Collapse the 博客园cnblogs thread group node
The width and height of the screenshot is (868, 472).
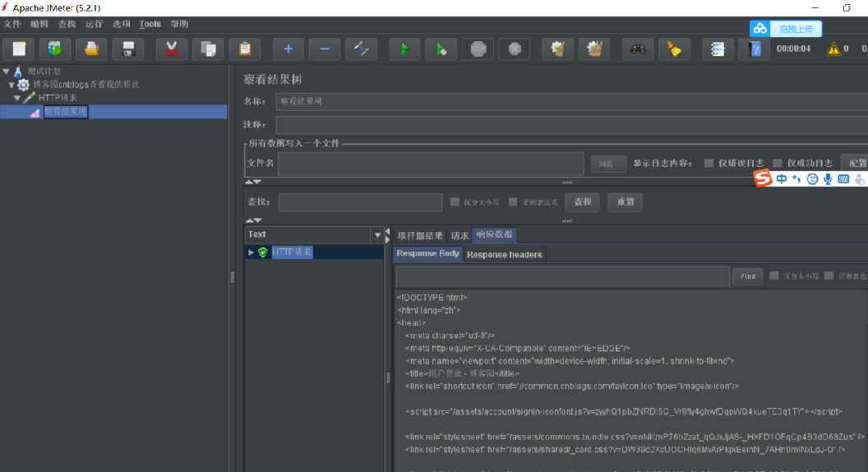(x=11, y=85)
